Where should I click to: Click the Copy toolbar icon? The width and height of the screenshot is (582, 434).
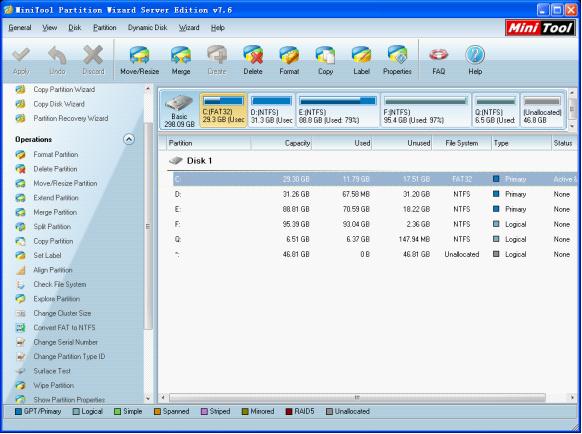coord(325,61)
